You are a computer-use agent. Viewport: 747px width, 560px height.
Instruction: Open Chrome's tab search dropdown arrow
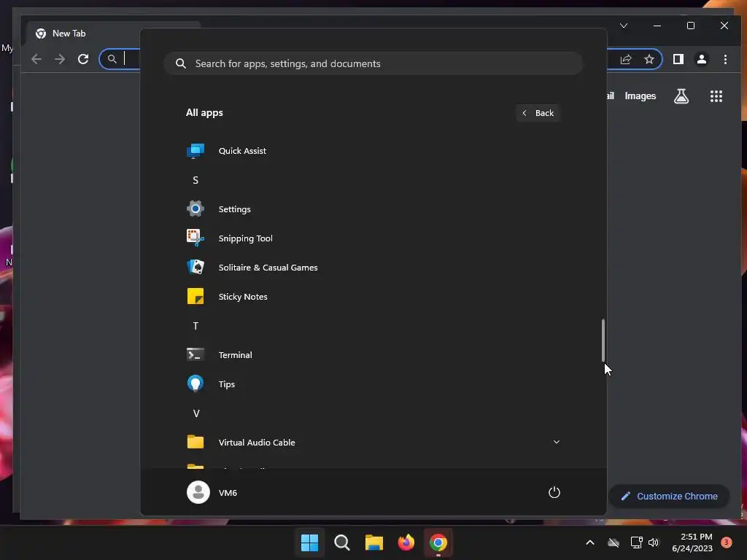[624, 26]
